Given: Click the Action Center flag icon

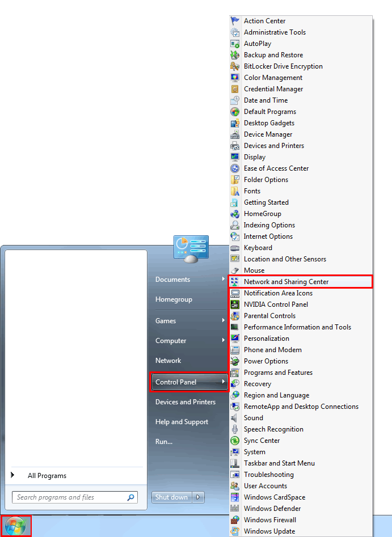Looking at the screenshot, I should pyautogui.click(x=235, y=21).
